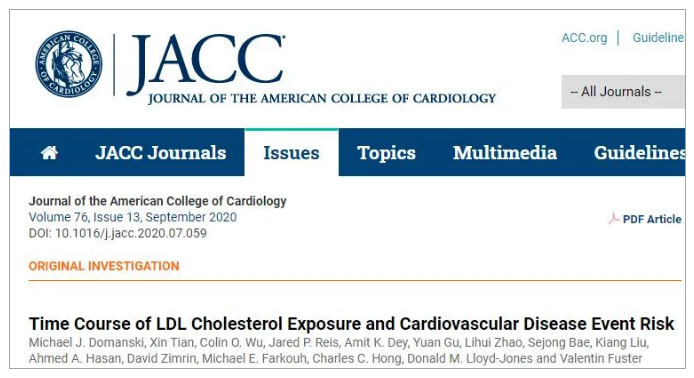Click author name Michael J. Domanski
Viewport: 694px width, 378px height.
pyautogui.click(x=86, y=343)
